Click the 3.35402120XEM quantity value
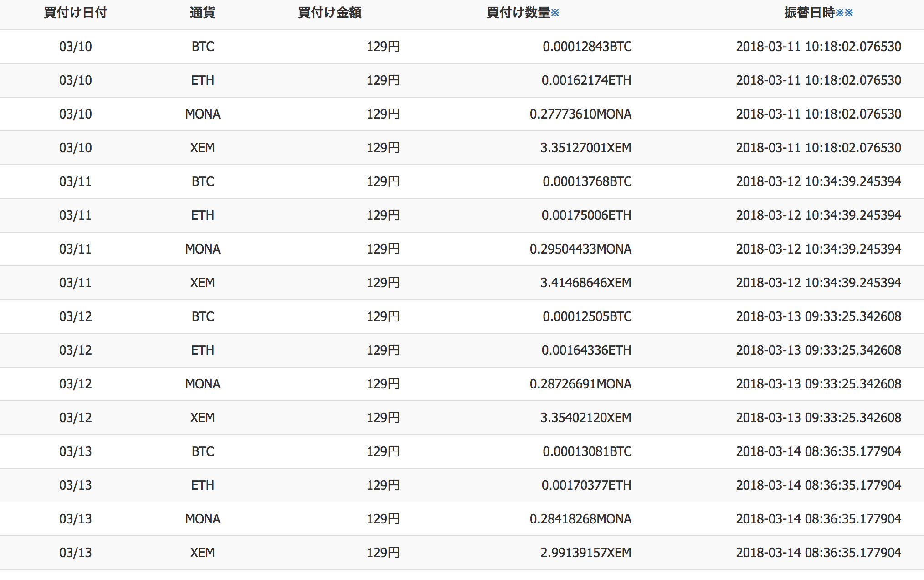Image resolution: width=924 pixels, height=580 pixels. click(586, 418)
